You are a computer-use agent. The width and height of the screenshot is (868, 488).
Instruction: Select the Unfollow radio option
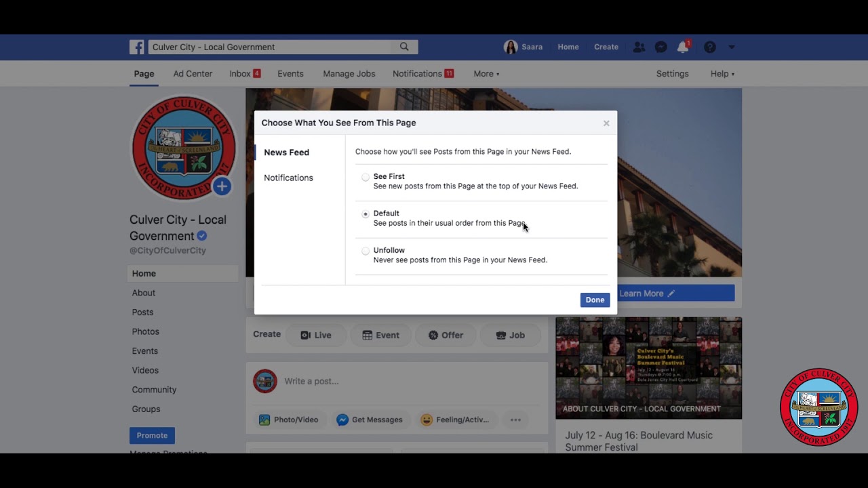click(366, 251)
